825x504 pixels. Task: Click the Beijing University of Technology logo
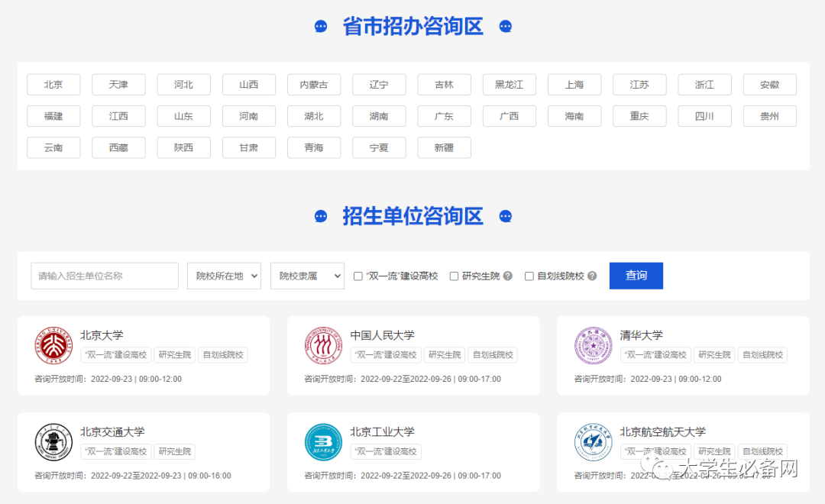(324, 442)
